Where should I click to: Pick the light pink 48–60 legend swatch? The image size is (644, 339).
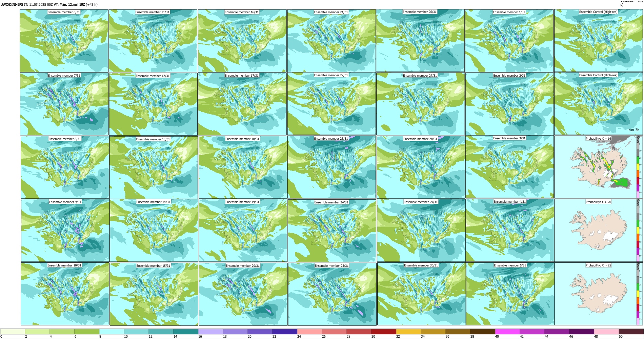[x=606, y=332]
